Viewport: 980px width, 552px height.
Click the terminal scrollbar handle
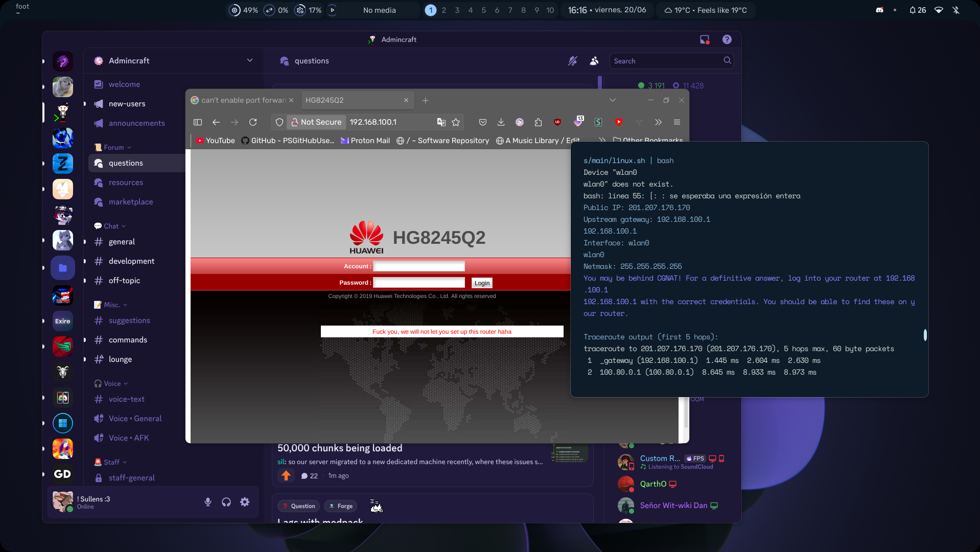coord(925,335)
